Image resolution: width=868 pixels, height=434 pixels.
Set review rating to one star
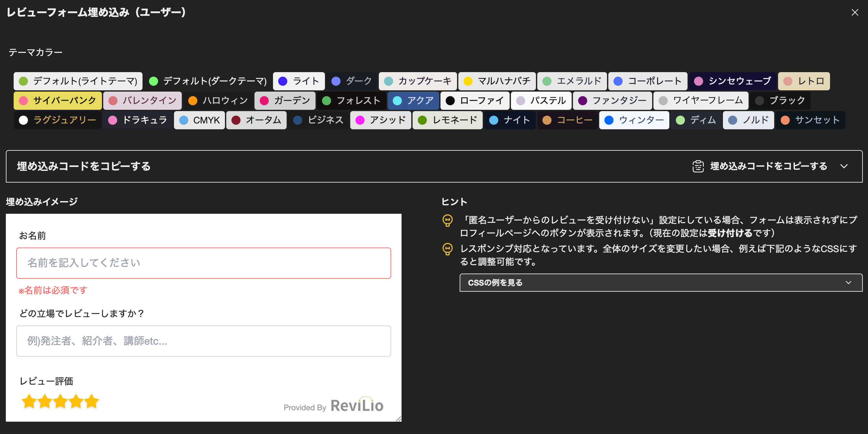tap(29, 401)
